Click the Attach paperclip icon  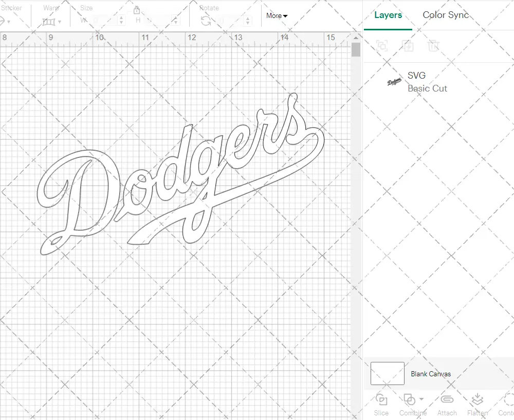click(447, 400)
